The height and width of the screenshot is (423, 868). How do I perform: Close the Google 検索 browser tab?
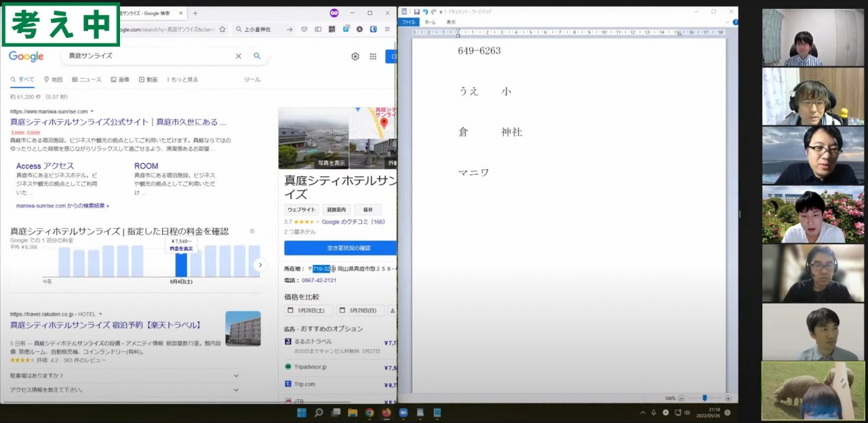click(182, 13)
